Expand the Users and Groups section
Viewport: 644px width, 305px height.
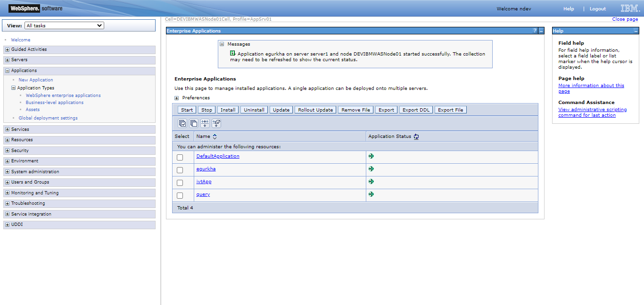[x=7, y=182]
